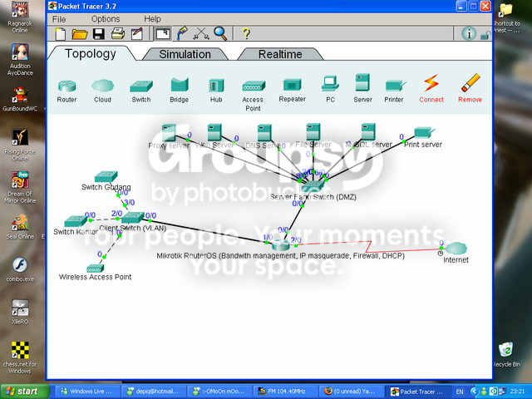
Task: Open the File menu
Action: pos(59,19)
